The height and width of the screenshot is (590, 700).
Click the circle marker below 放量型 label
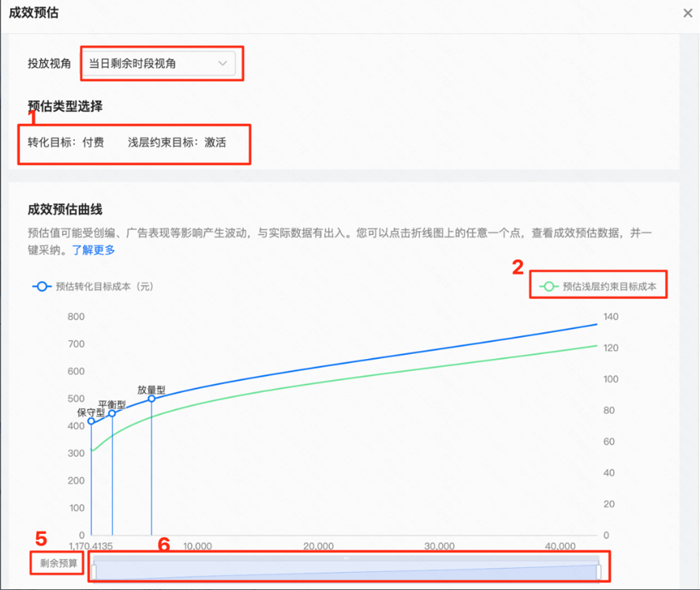(151, 399)
